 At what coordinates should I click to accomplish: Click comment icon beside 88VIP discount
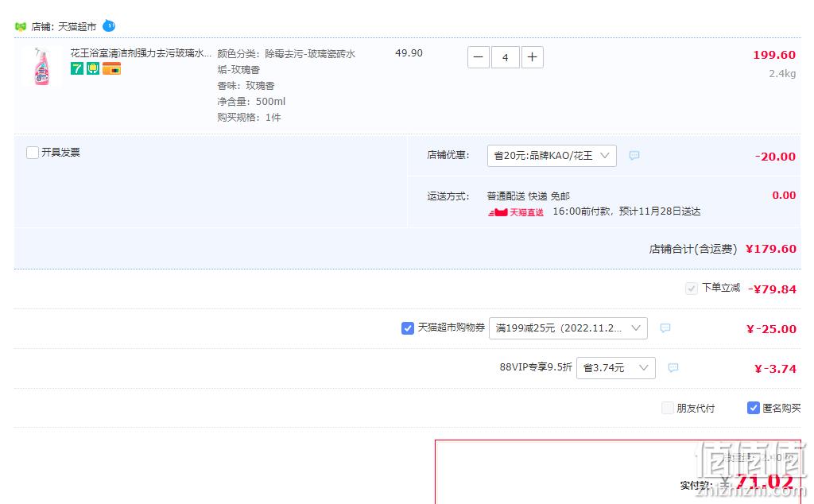click(673, 367)
